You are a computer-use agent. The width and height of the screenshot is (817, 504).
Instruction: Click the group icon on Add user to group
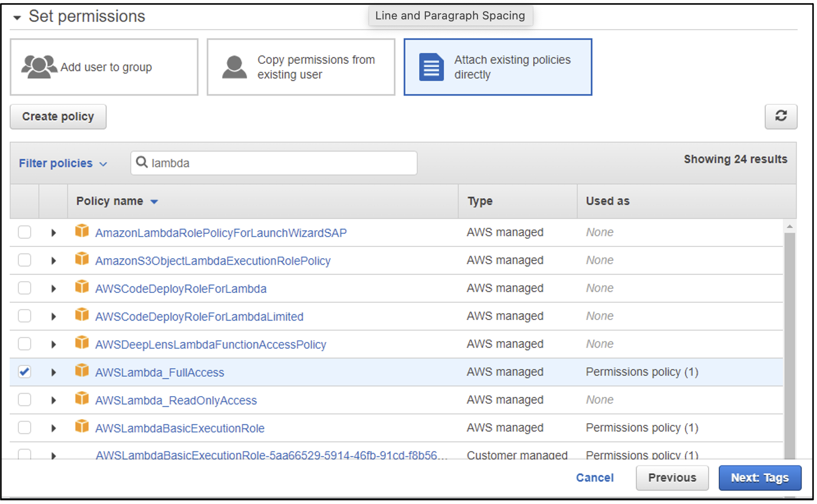click(x=39, y=66)
